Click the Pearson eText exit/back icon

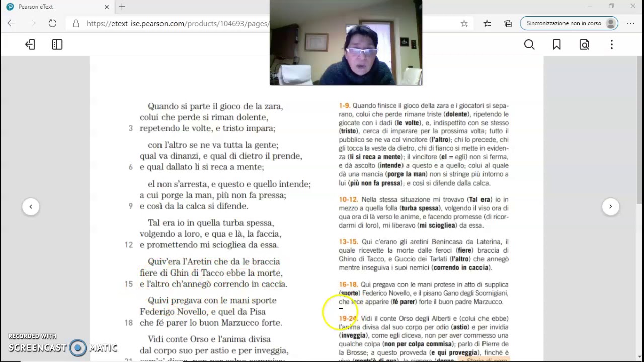click(30, 45)
